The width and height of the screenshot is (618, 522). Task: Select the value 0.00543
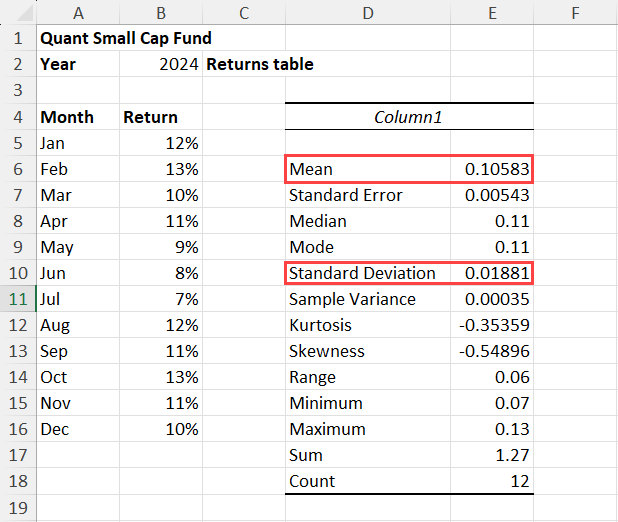[x=492, y=195]
